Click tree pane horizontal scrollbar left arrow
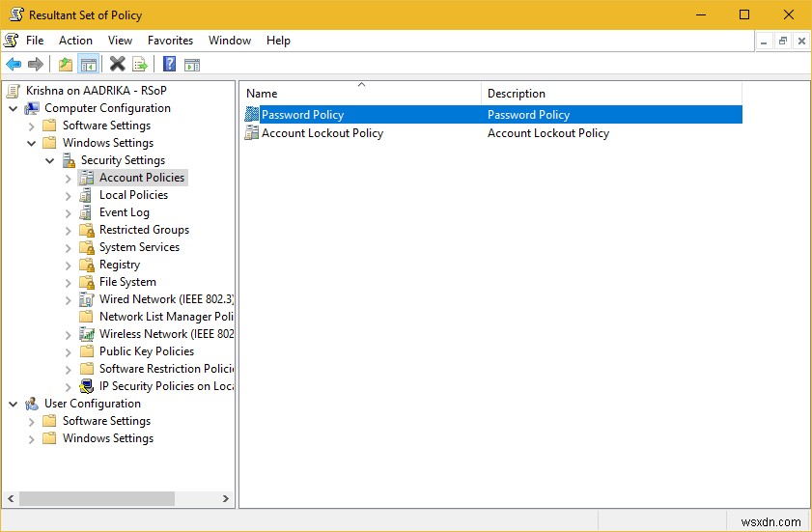This screenshot has height=532, width=812. (x=11, y=498)
